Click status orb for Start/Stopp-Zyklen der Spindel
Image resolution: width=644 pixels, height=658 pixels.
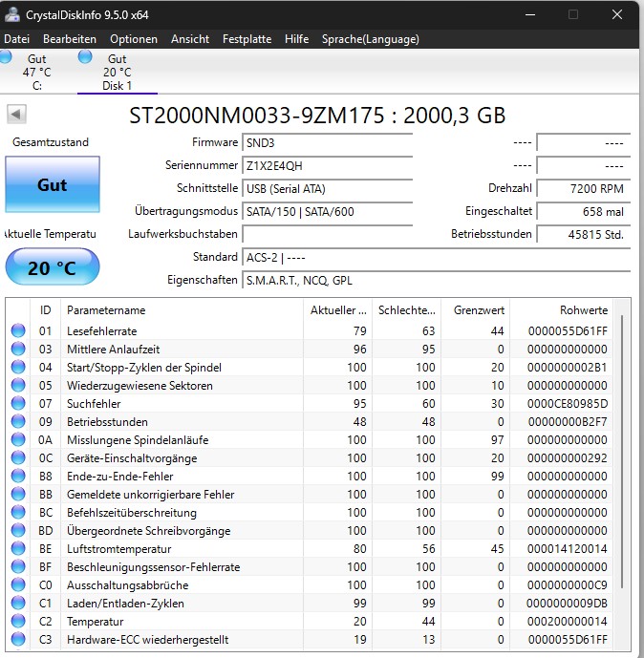tap(18, 367)
